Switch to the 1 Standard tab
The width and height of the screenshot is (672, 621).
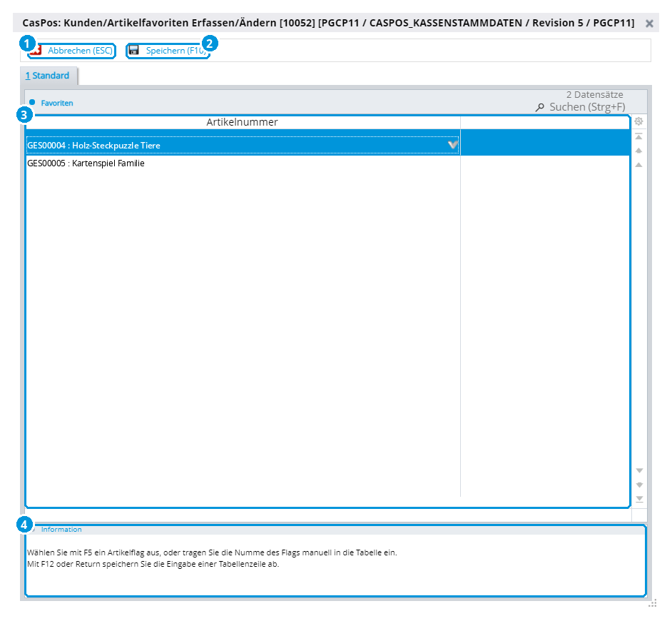click(48, 76)
